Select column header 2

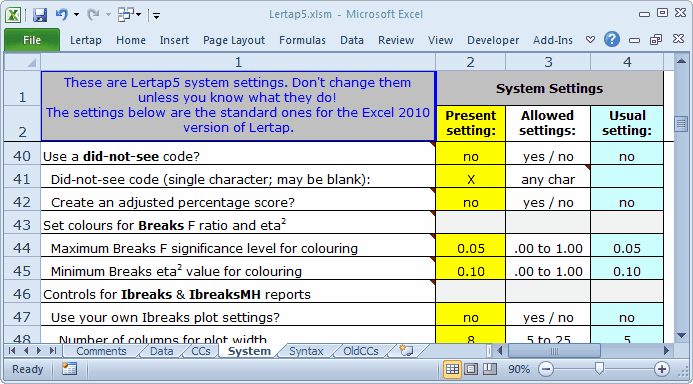pos(471,62)
